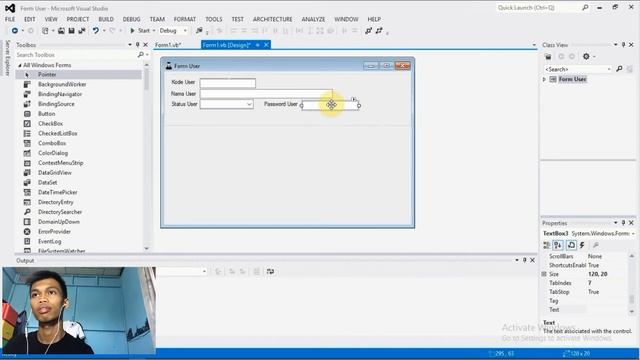
Task: Start debugging with the green Start button
Action: point(140,31)
